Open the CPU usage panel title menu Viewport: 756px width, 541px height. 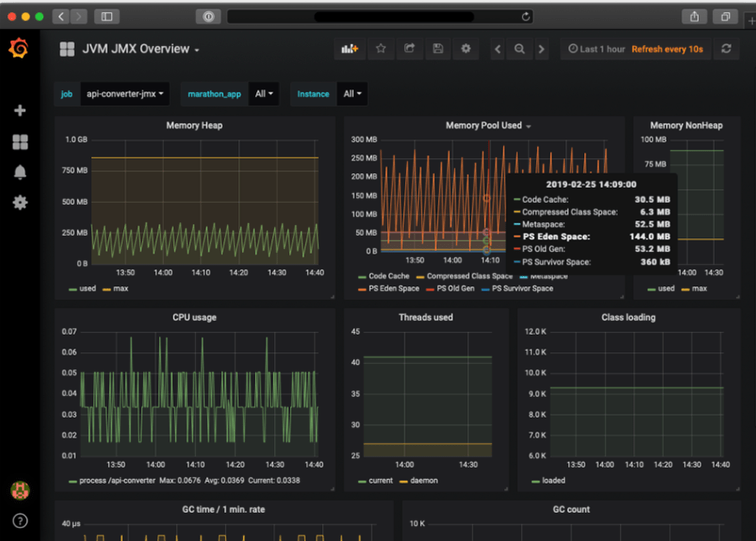coord(194,318)
